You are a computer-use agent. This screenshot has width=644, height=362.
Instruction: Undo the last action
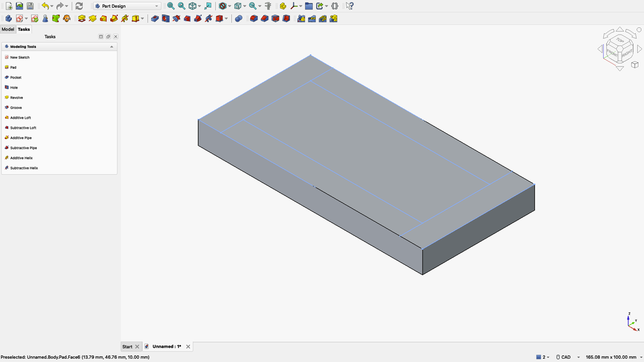point(44,6)
